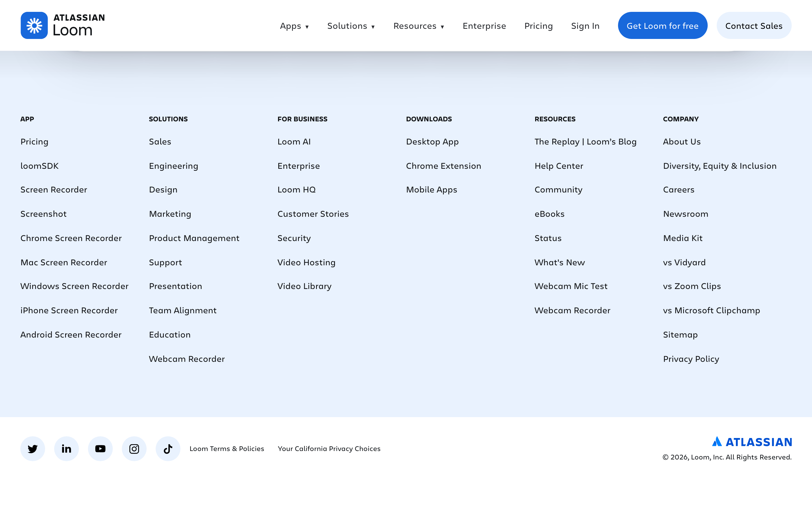Image resolution: width=812 pixels, height=508 pixels.
Task: Open vs Microsoft Clipchamp comparison link
Action: 712,310
